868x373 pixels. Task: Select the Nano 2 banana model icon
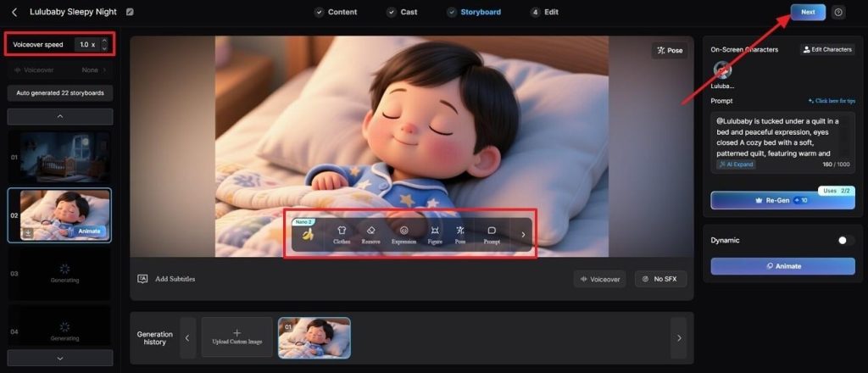pyautogui.click(x=307, y=233)
